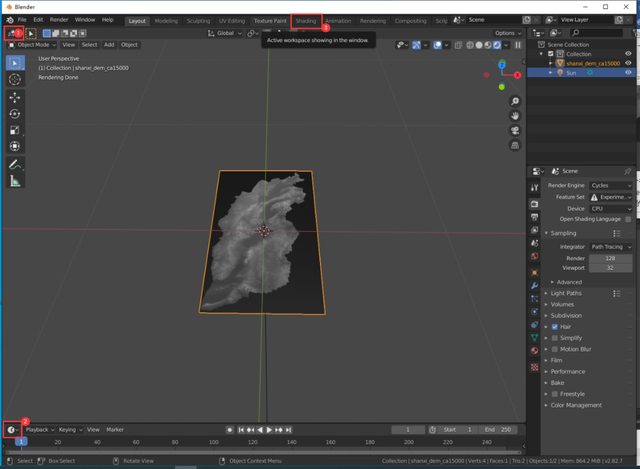The image size is (640, 469).
Task: Switch to the Shading workspace tab
Action: point(305,20)
